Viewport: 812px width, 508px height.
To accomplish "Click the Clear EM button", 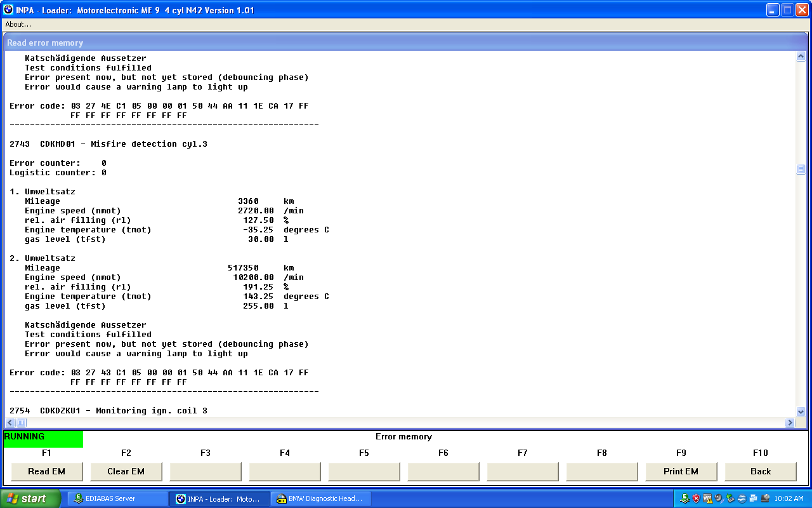I will (x=126, y=471).
